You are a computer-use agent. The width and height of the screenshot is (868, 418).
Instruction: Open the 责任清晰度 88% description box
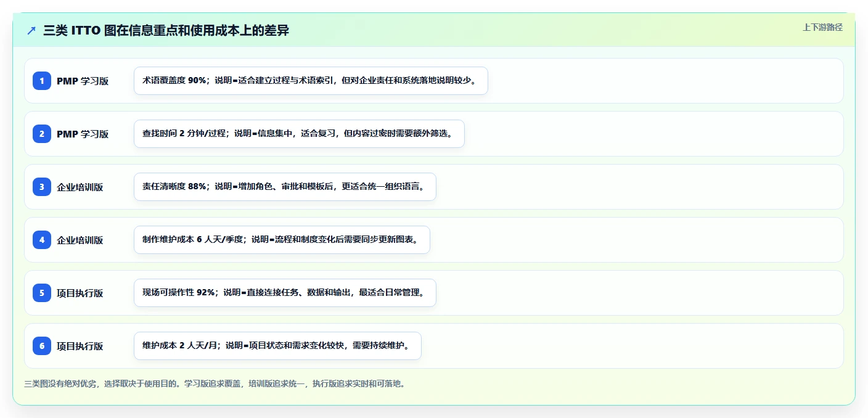pyautogui.click(x=285, y=187)
